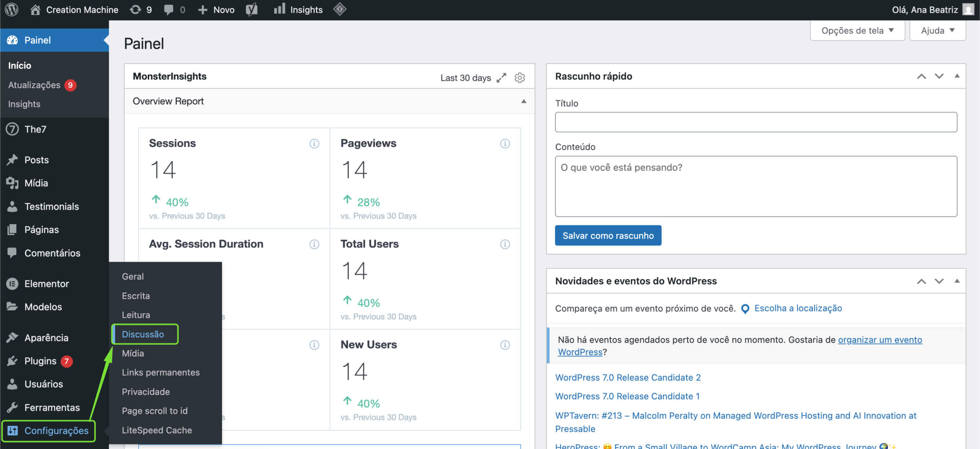The width and height of the screenshot is (980, 449).
Task: Open LiteSpeed Cache submenu item
Action: coord(157,430)
